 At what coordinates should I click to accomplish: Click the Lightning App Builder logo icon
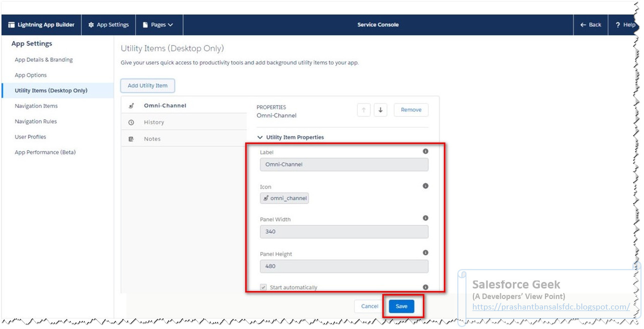pos(12,24)
